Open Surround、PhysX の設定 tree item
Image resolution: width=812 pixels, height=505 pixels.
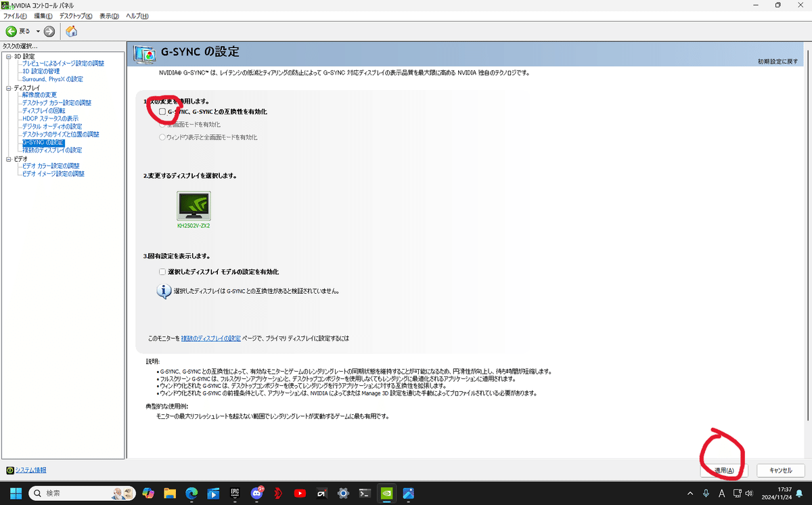[52, 79]
